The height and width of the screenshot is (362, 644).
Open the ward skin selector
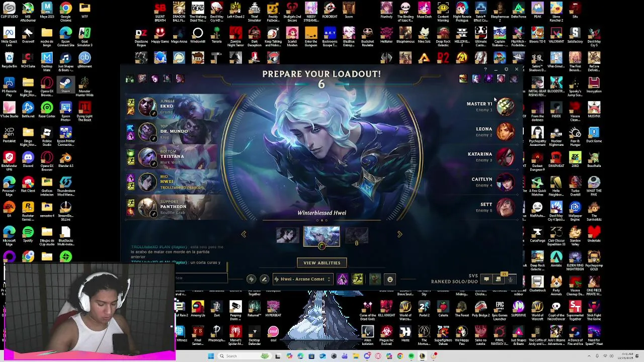[374, 279]
